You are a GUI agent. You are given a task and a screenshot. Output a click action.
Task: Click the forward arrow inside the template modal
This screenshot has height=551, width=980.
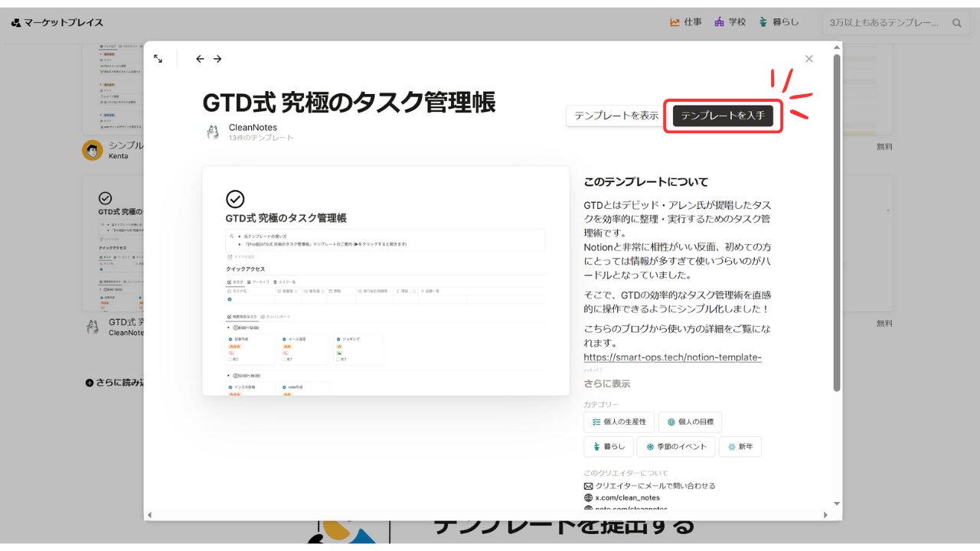click(217, 58)
